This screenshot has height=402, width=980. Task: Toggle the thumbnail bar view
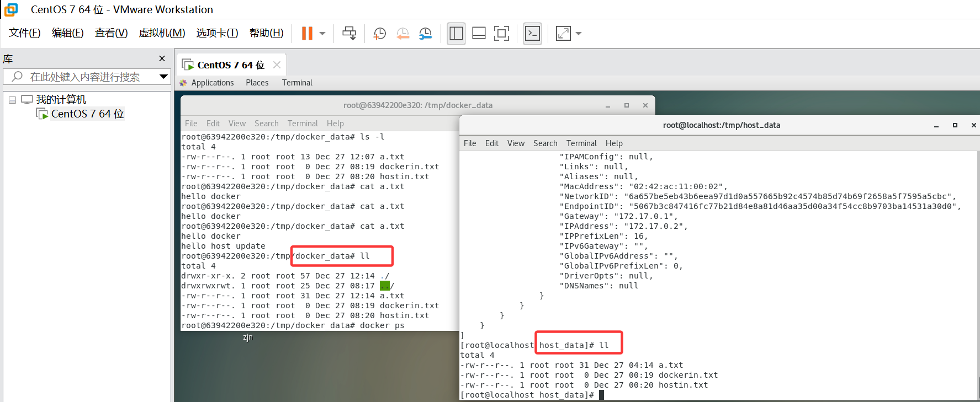pos(479,34)
